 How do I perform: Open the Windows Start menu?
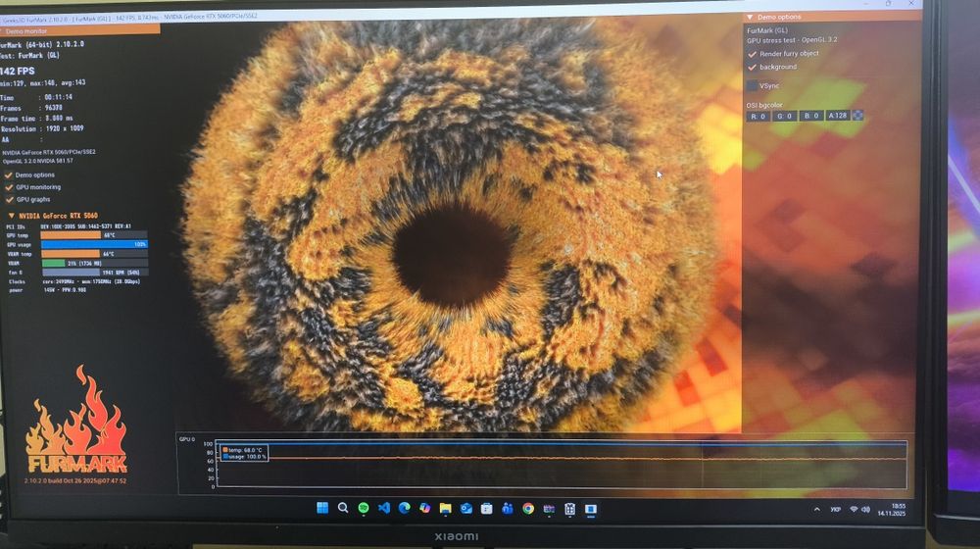322,508
